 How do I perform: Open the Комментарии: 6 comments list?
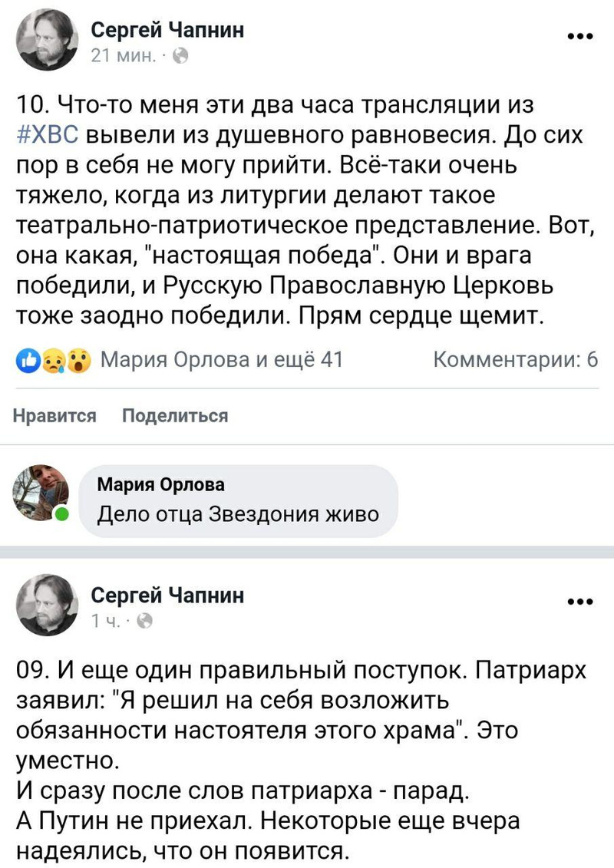tap(516, 360)
